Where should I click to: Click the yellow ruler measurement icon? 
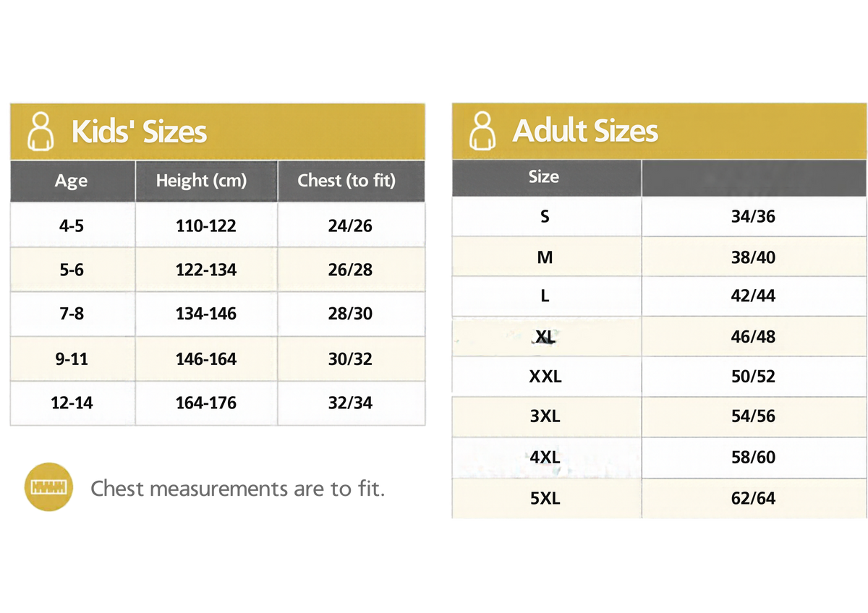pos(50,486)
